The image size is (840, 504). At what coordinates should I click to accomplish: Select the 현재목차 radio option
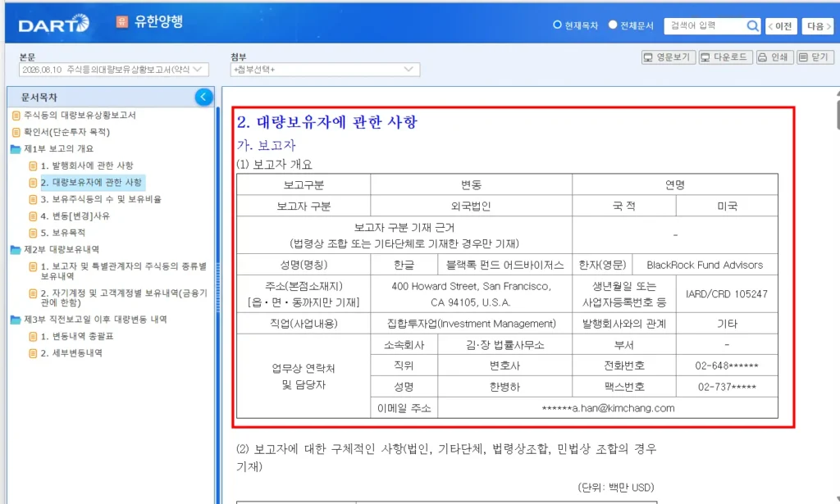(x=557, y=25)
